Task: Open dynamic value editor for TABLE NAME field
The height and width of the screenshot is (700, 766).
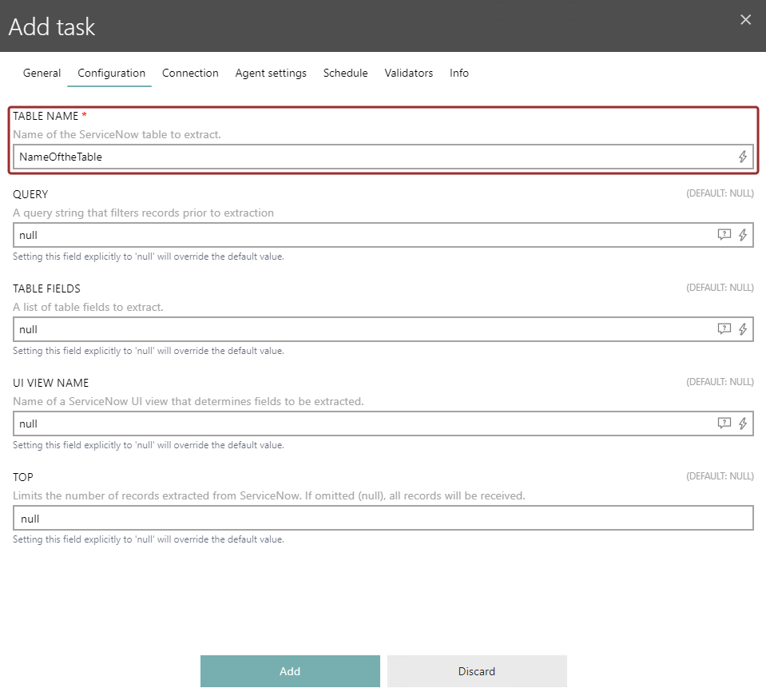Action: click(742, 157)
